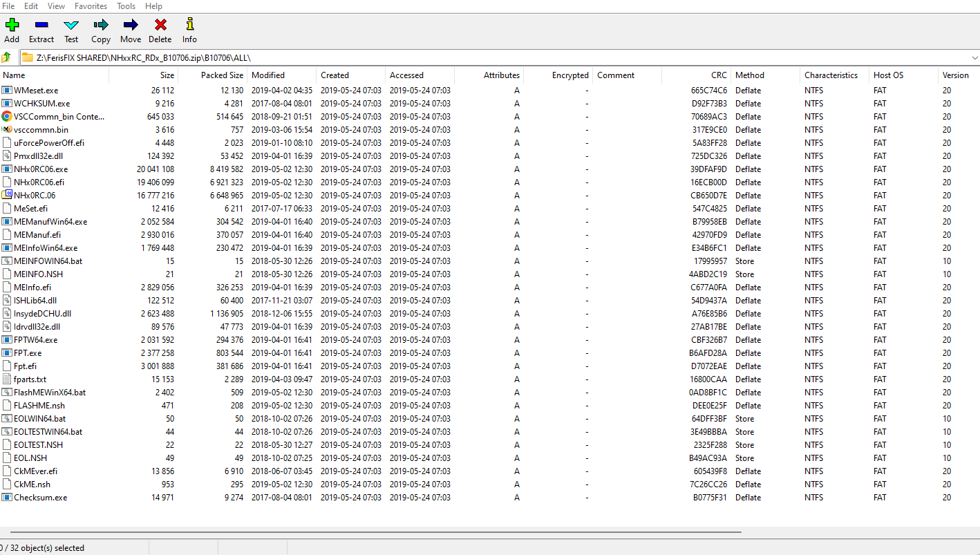This screenshot has width=980, height=555.
Task: Click the size value 20 041 108
Action: pyautogui.click(x=156, y=169)
